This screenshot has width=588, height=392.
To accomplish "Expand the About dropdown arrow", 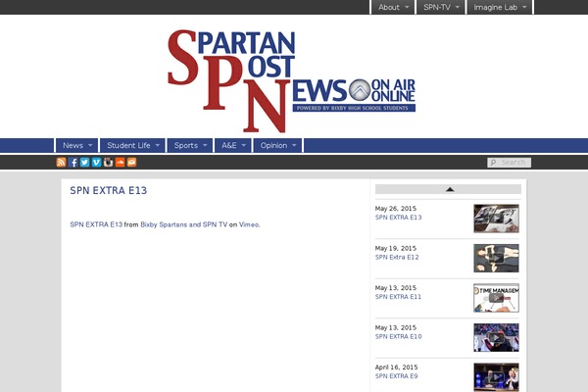I will coord(407,7).
